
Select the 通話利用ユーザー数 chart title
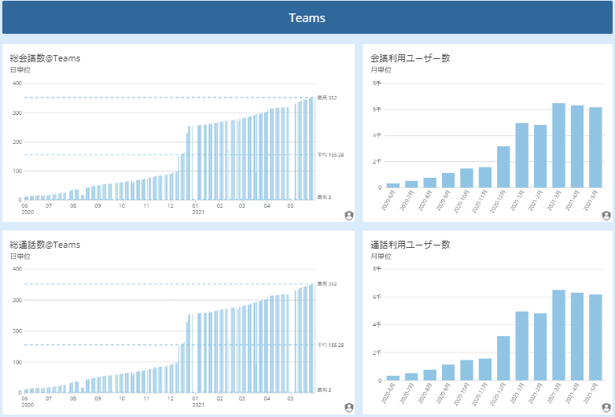409,245
